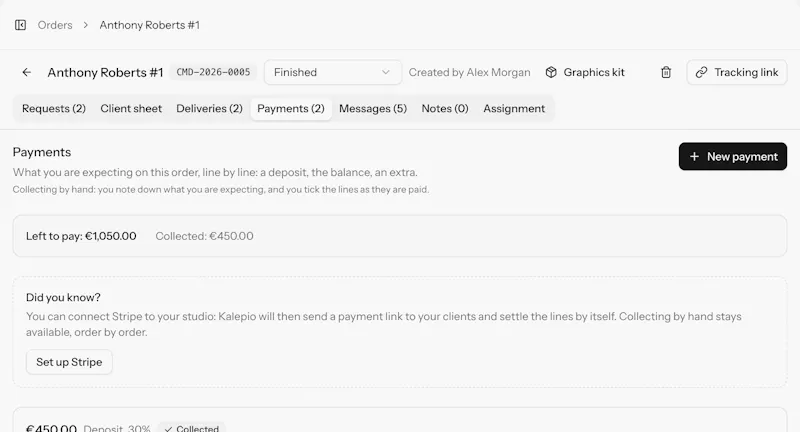The image size is (800, 432).
Task: Click the Anthony Roberts #1 order title
Action: (x=105, y=72)
